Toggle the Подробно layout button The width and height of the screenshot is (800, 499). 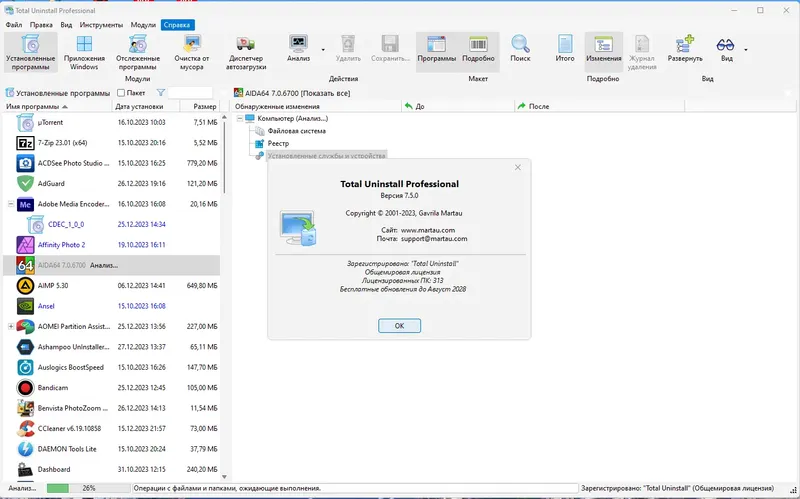coord(478,49)
